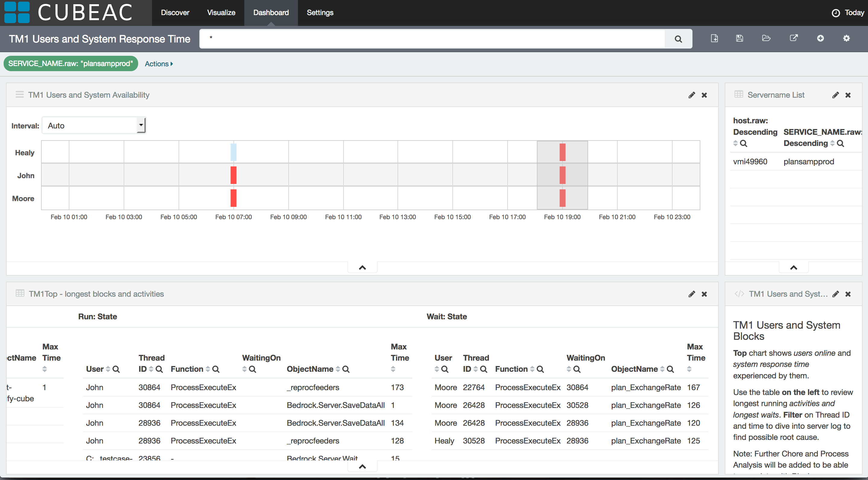Viewport: 868px width, 480px height.
Task: Collapse the TM1Top table with bottom chevron
Action: 362,466
